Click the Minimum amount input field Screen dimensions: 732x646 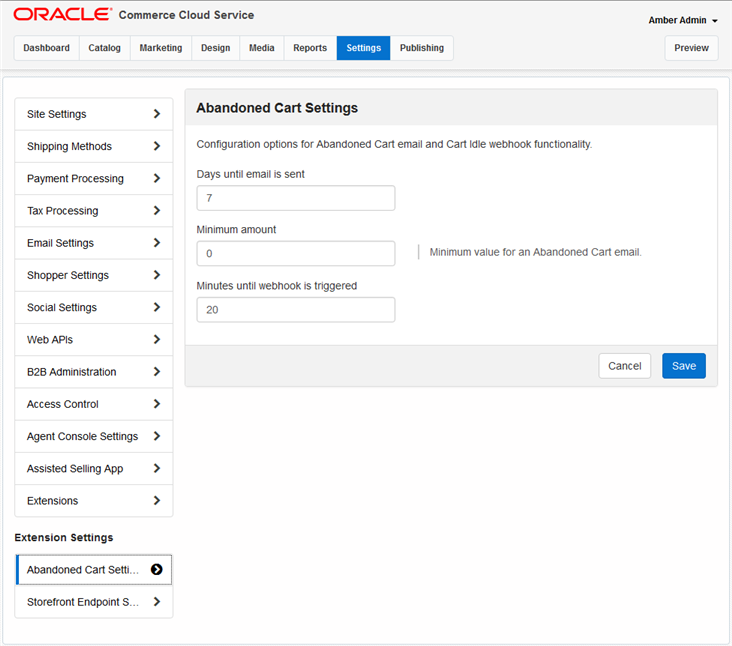coord(296,253)
